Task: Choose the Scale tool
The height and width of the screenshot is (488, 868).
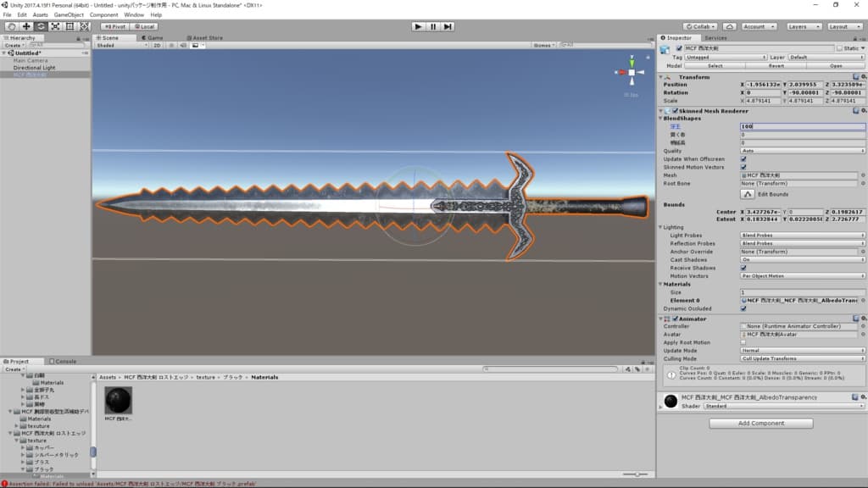Action: pos(54,26)
